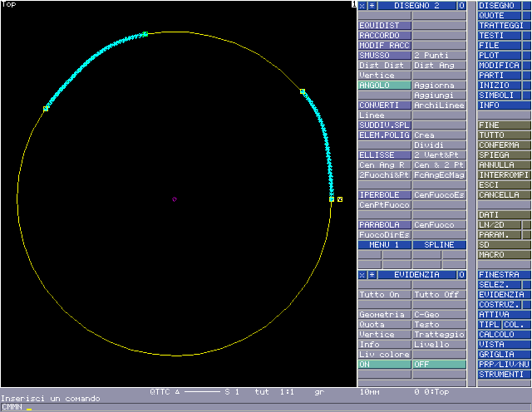Select SUDDIV.SPL command
This screenshot has height=412, width=532.
(x=385, y=125)
